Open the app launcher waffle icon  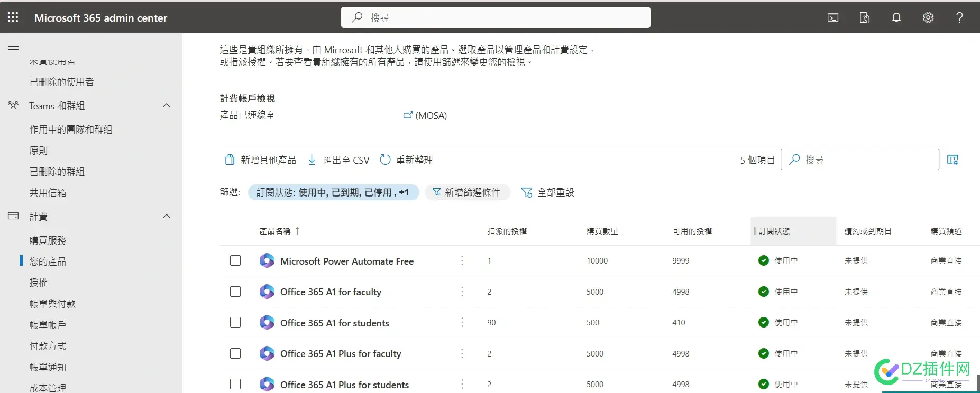coord(13,17)
